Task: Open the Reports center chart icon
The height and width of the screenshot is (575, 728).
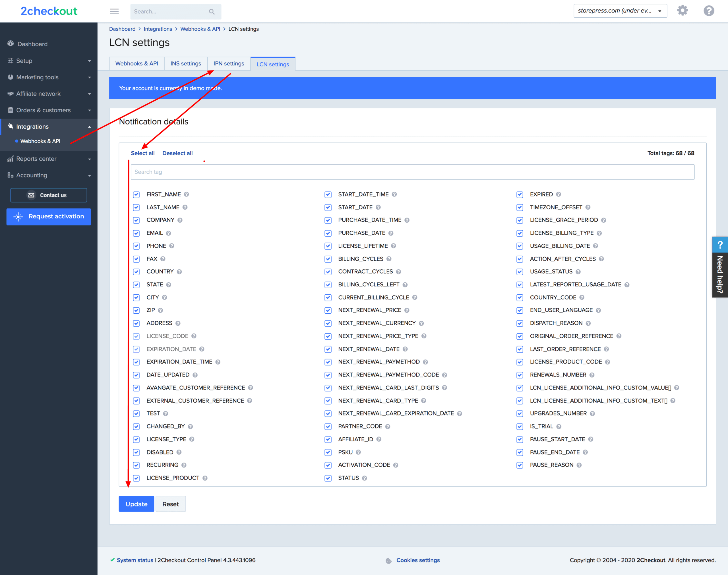Action: pyautogui.click(x=11, y=159)
